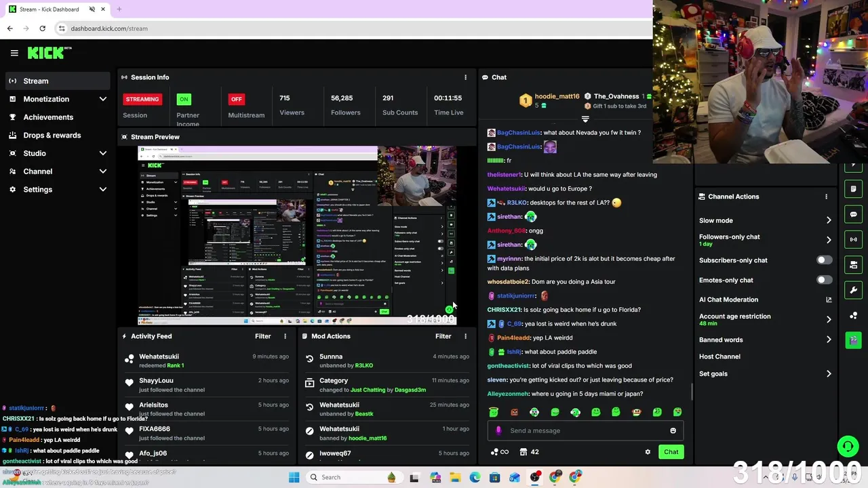This screenshot has width=868, height=488.
Task: Click the shop icon showing 42
Action: click(529, 452)
